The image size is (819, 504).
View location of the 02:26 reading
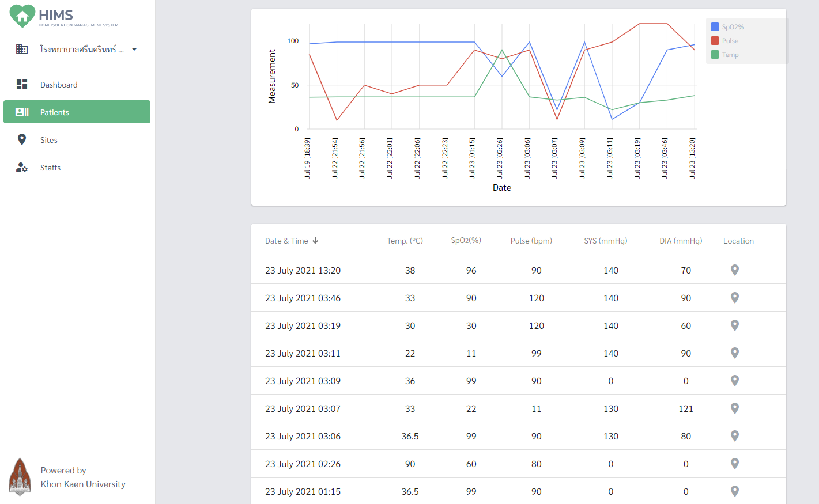734,464
